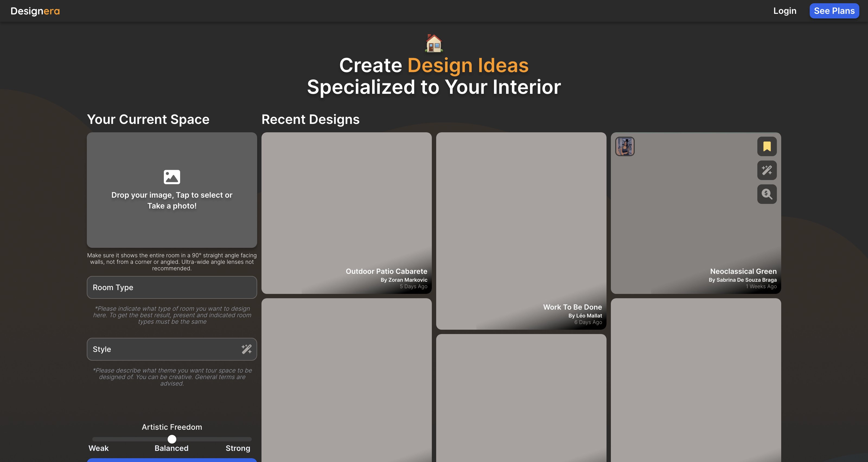This screenshot has height=462, width=868.
Task: Click the Balanced slider label
Action: click(x=171, y=448)
